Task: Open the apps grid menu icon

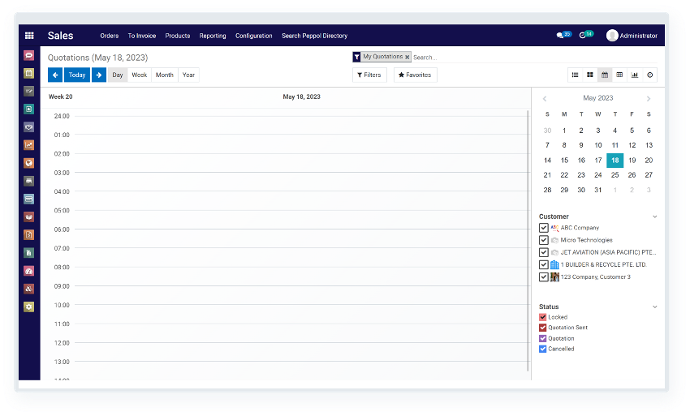Action: [x=29, y=36]
